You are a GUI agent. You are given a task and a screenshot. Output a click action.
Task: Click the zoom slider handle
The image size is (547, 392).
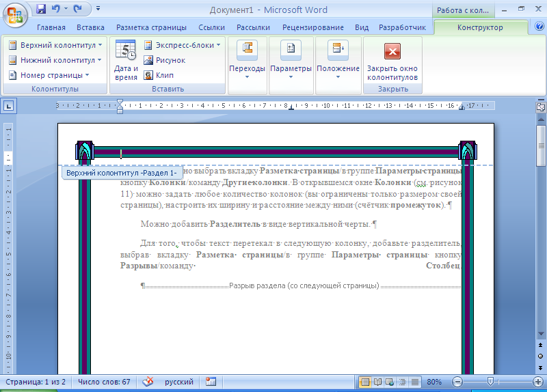(490, 382)
